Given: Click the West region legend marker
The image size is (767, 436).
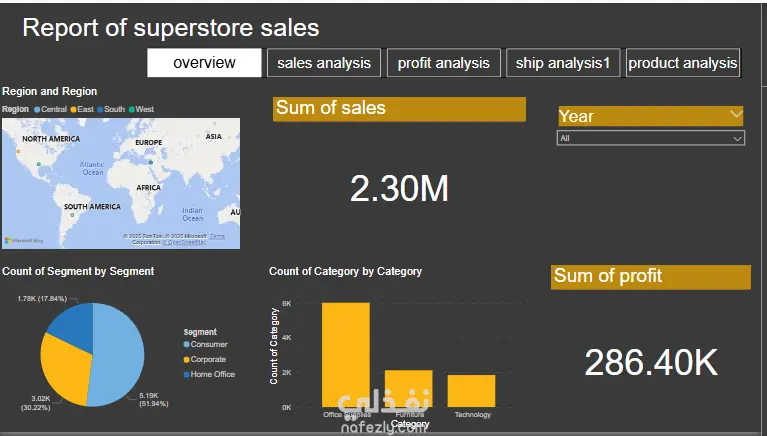Looking at the screenshot, I should tap(132, 108).
